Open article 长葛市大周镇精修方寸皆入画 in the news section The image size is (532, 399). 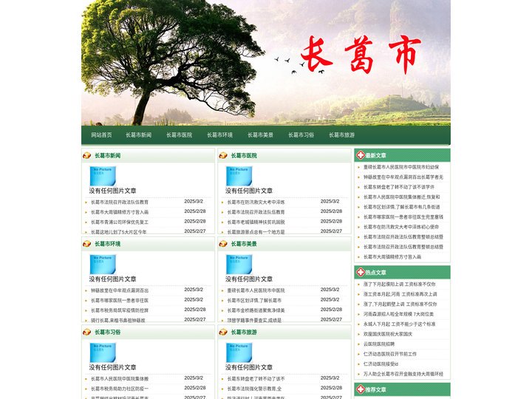[120, 212]
